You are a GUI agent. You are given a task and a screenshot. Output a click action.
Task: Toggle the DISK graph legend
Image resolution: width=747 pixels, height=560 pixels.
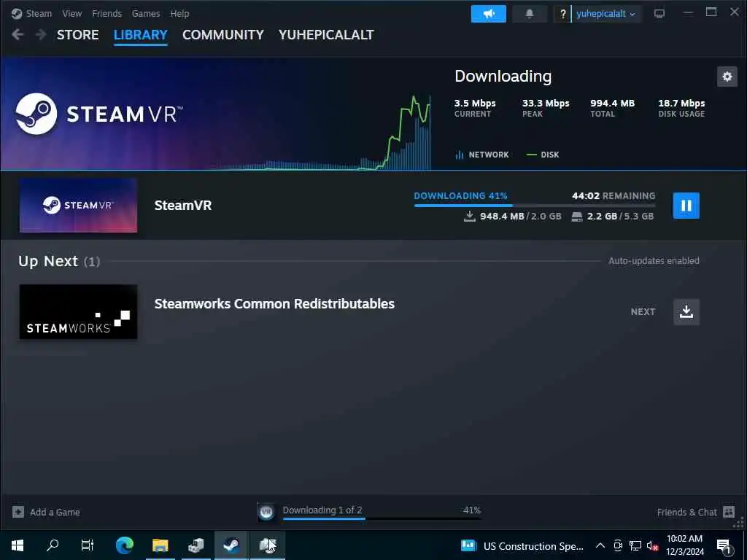pyautogui.click(x=543, y=155)
